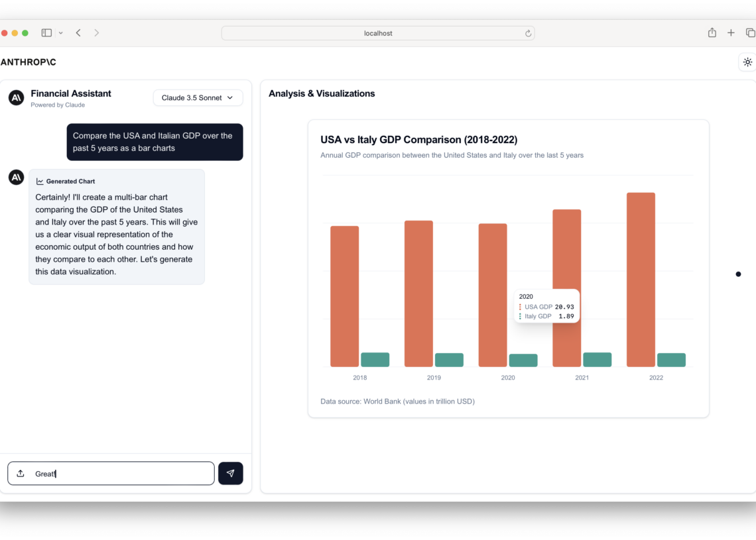Click the browser forward arrow
The height and width of the screenshot is (540, 756).
coord(97,33)
